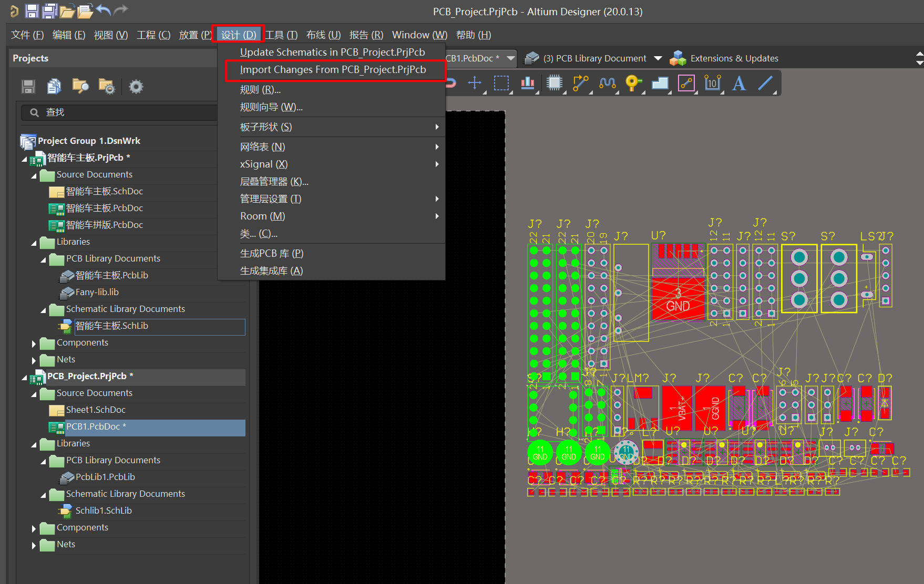Viewport: 924px width, 584px height.
Task: Select the Interactive Routing tool
Action: click(x=581, y=83)
